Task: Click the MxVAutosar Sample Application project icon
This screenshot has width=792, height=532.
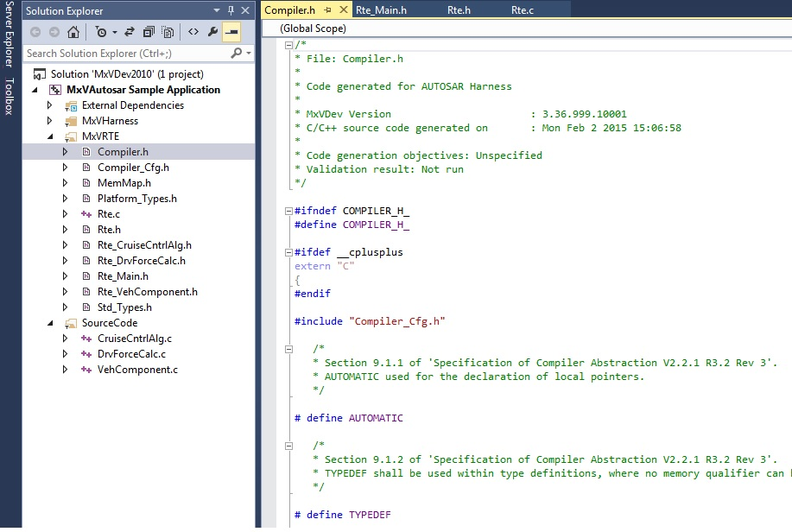Action: click(55, 90)
